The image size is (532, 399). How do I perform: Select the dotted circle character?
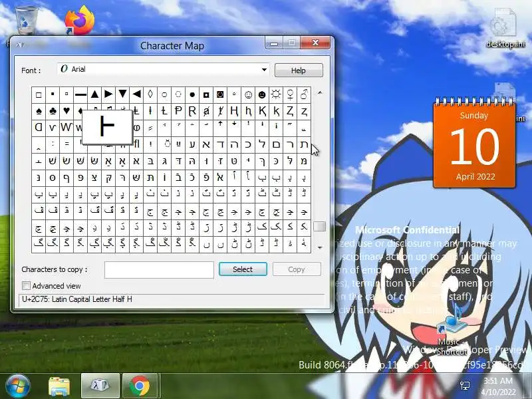(x=178, y=94)
